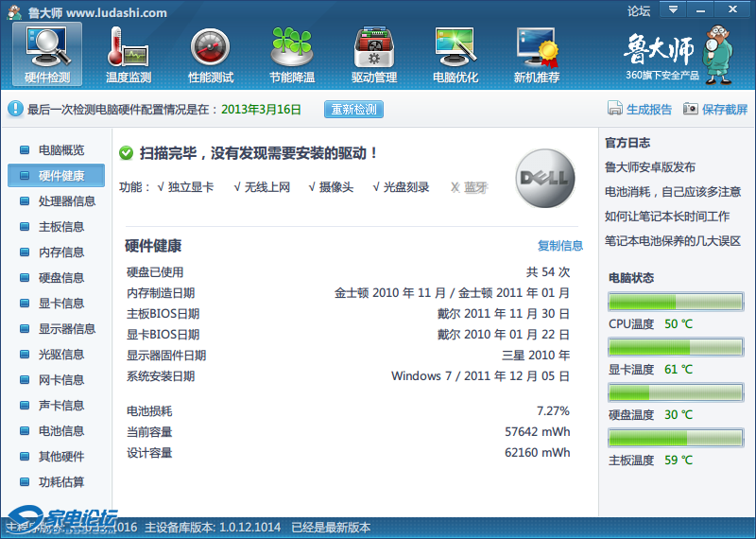Open the 新机推荐 new PC recommendation icon
The height and width of the screenshot is (539, 756).
pos(536,53)
